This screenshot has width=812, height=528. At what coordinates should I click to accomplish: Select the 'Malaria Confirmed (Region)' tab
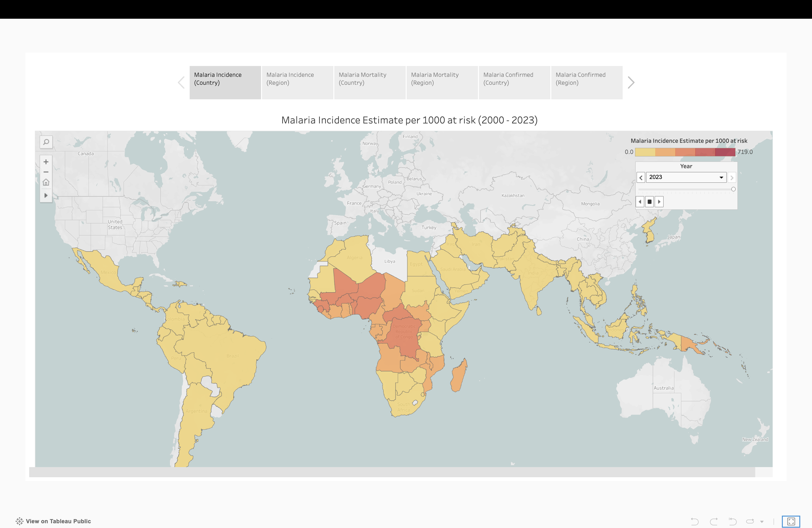(x=586, y=82)
